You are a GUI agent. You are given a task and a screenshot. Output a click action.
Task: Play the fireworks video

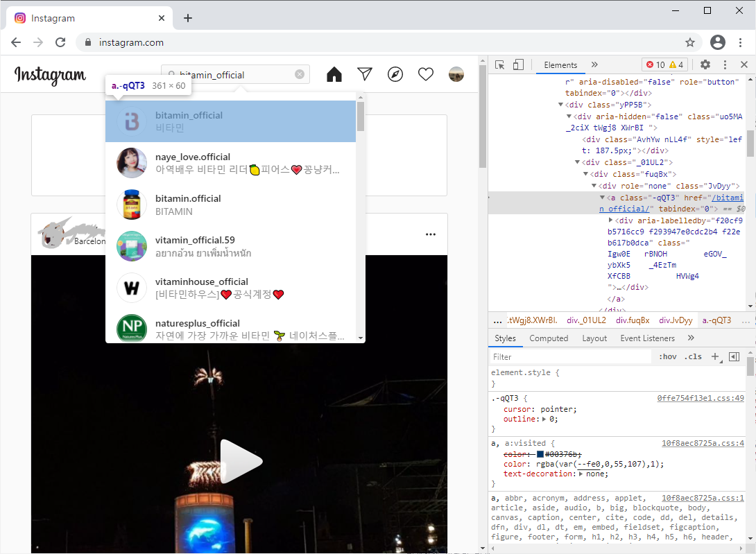[x=241, y=461]
